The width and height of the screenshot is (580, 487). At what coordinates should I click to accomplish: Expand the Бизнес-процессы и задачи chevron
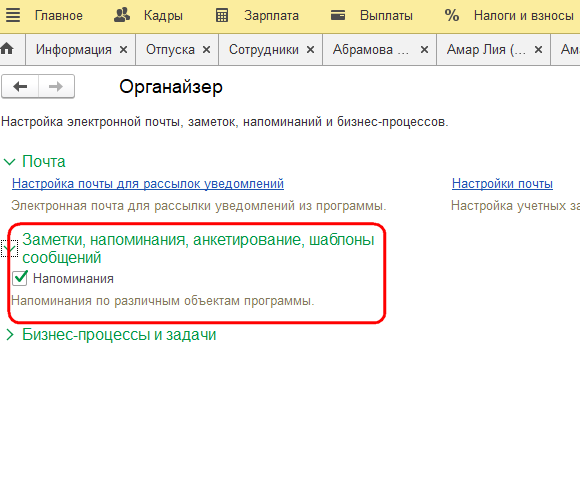click(x=10, y=335)
